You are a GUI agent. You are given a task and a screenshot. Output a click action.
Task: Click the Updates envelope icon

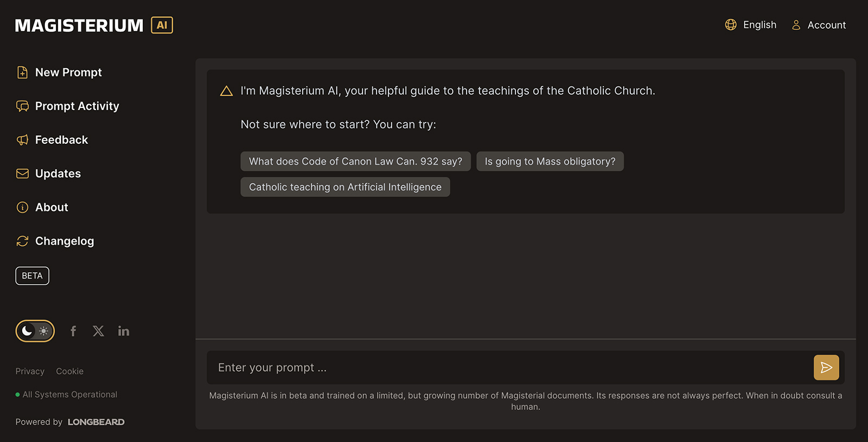click(x=22, y=174)
